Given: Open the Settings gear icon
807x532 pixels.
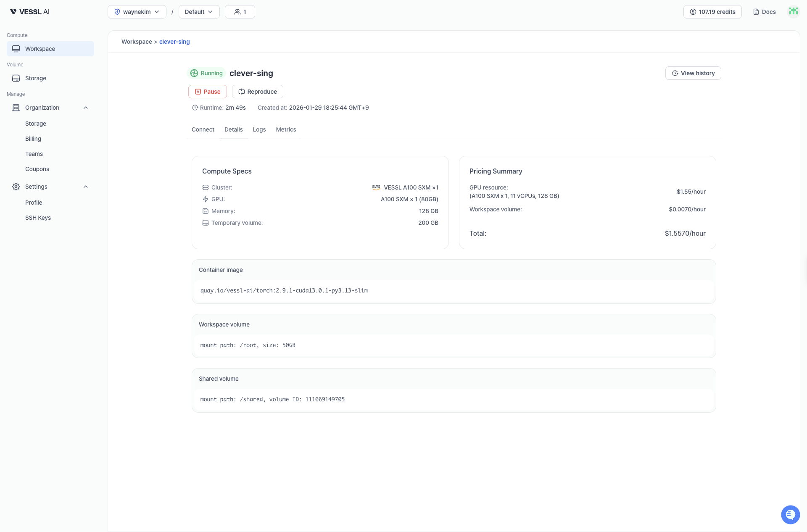Looking at the screenshot, I should (16, 187).
